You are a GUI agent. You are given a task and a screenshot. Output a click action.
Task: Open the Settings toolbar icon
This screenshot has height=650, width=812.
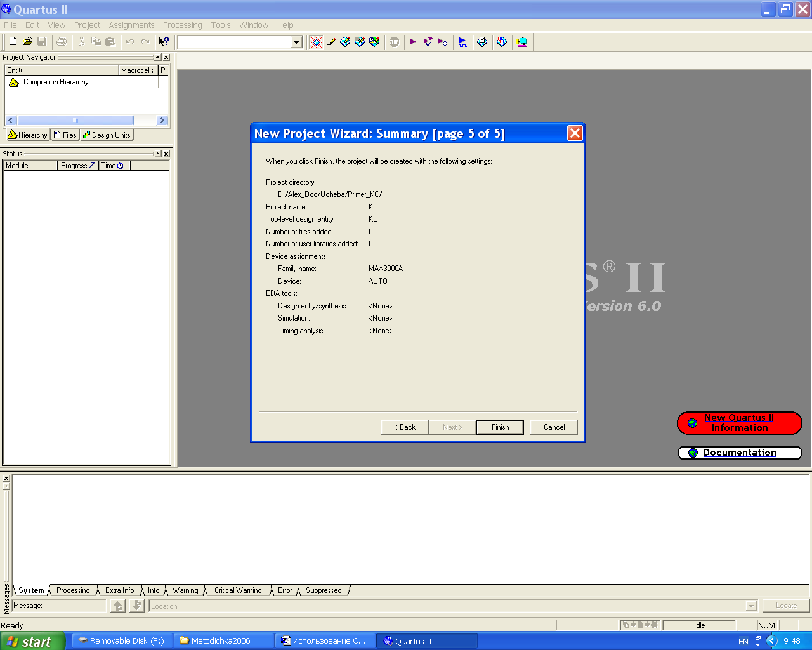pos(345,42)
